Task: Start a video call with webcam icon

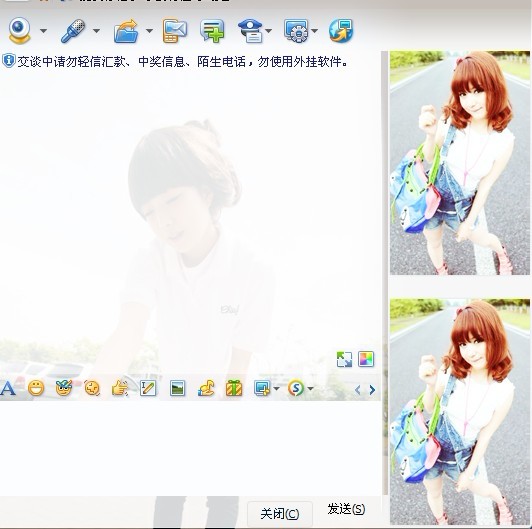Action: pyautogui.click(x=19, y=31)
